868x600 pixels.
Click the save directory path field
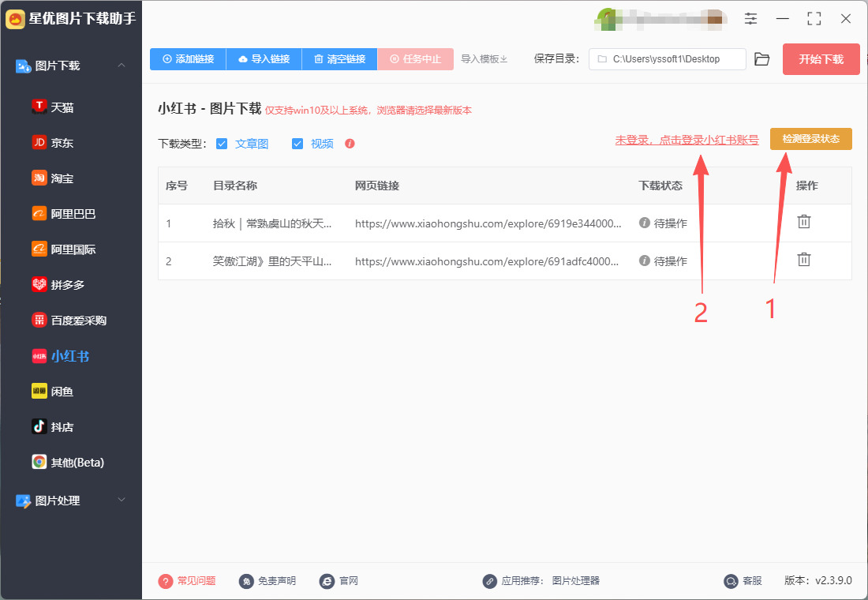tap(668, 58)
